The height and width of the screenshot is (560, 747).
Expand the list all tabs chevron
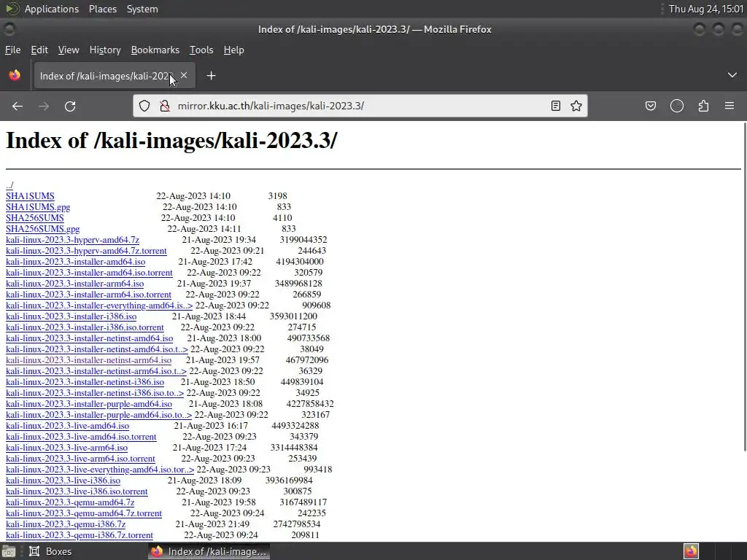pos(732,75)
